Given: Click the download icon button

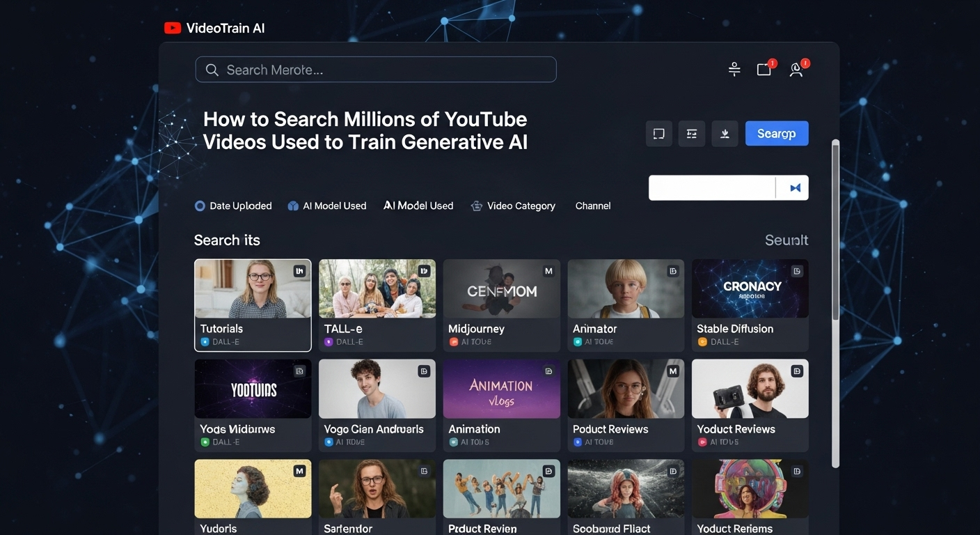Looking at the screenshot, I should (725, 134).
